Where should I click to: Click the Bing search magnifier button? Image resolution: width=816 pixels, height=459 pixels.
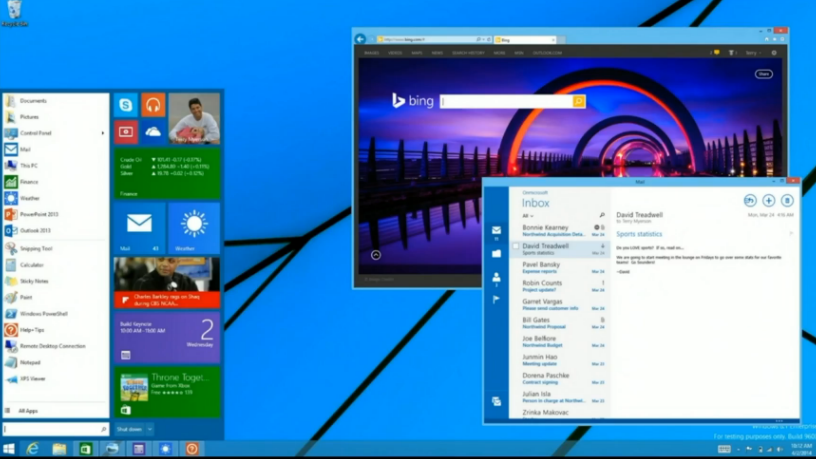point(578,101)
